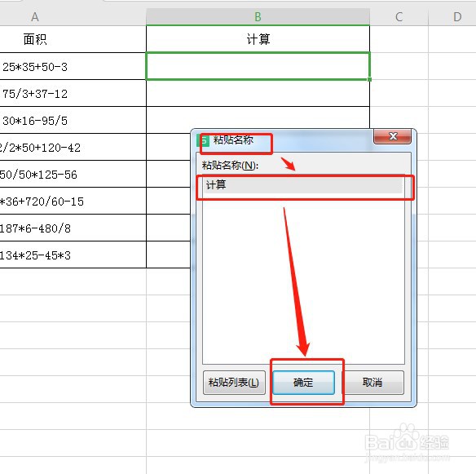
Task: Click cell with 25*35+50-3
Action: (x=73, y=67)
